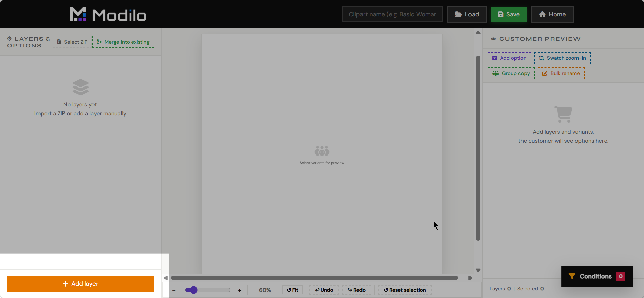644x298 pixels.
Task: Reset selection
Action: coord(405,290)
